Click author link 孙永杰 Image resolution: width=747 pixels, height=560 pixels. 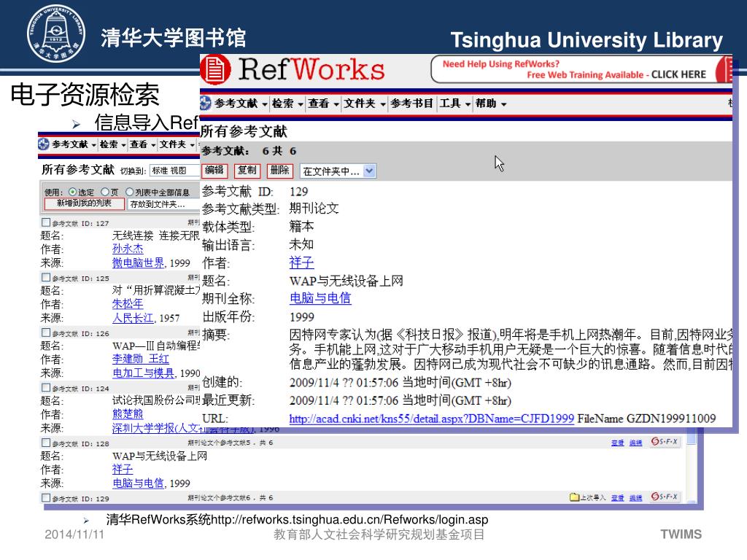point(128,249)
